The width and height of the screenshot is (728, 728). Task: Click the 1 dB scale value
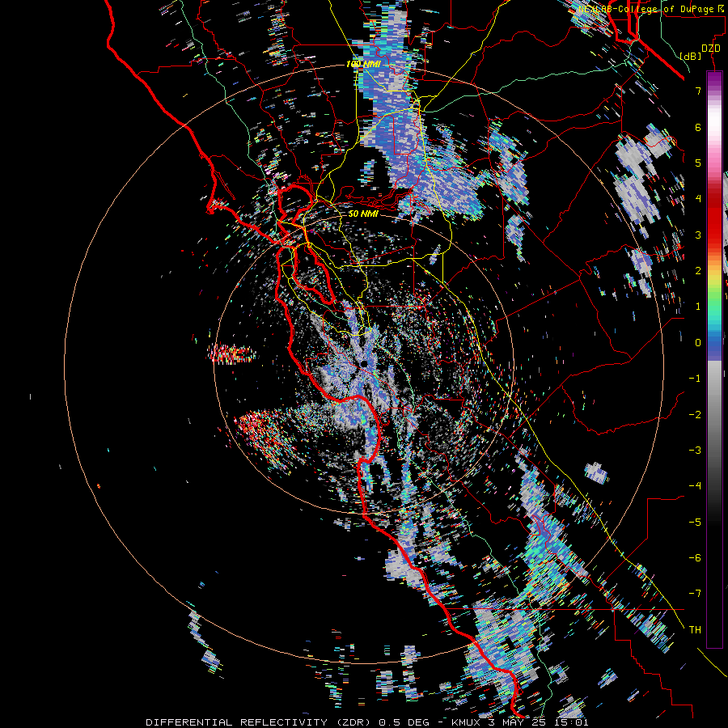click(698, 307)
